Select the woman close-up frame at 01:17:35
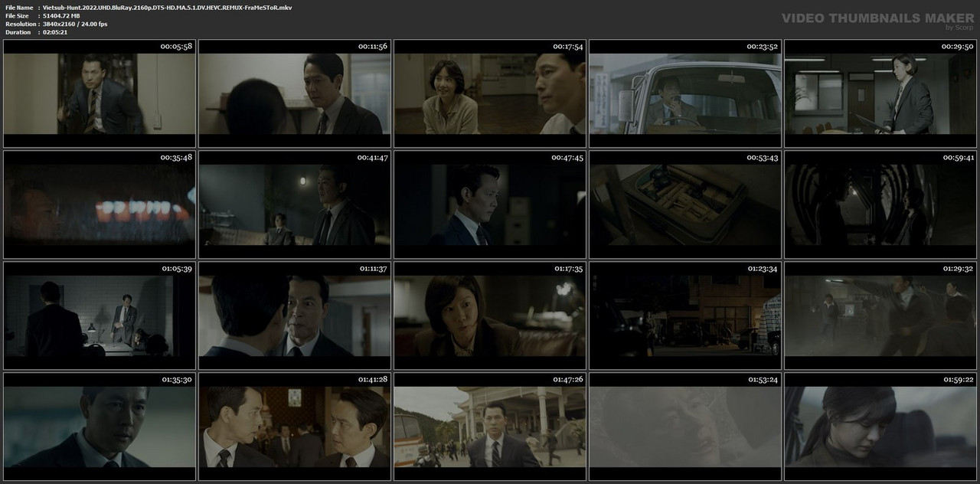The height and width of the screenshot is (484, 980). point(490,316)
